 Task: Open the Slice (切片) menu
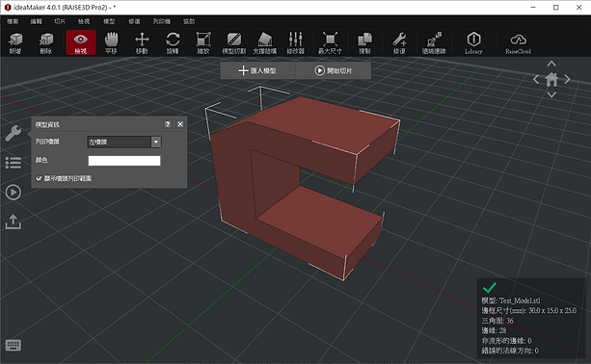coord(60,21)
